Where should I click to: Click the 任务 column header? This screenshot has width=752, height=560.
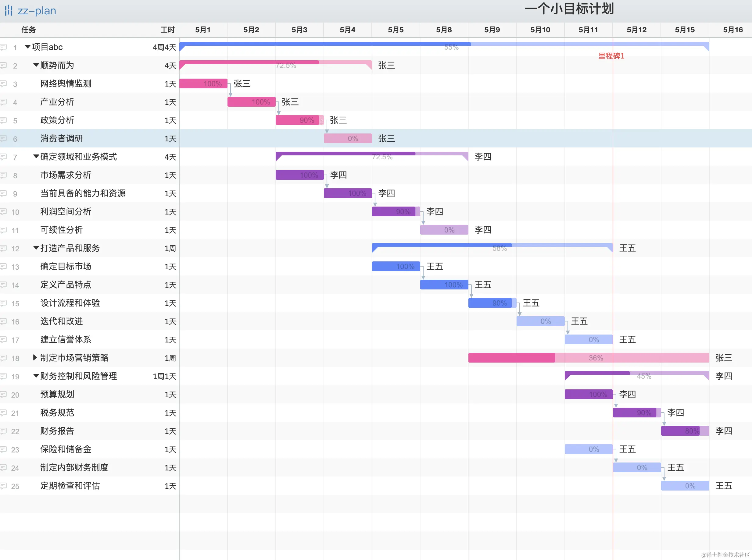28,30
